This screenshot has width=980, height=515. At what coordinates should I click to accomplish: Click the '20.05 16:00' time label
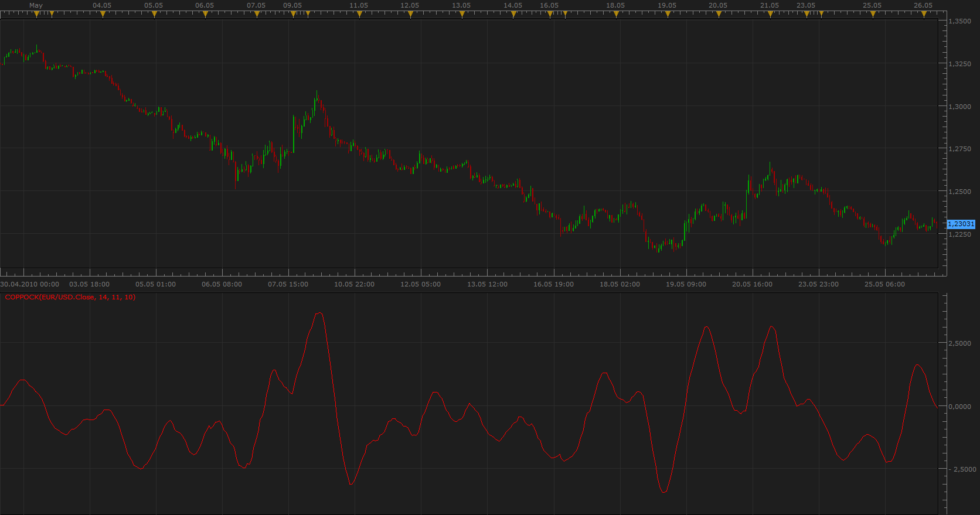click(753, 284)
